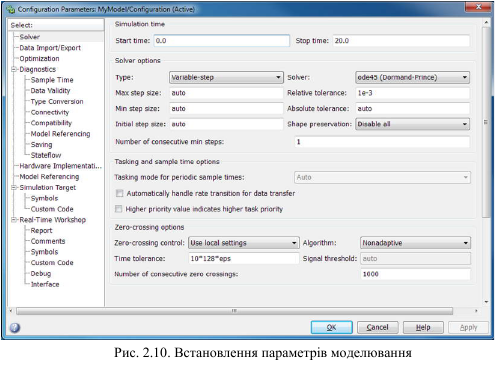This screenshot has height=371, width=496.
Task: Open the Solver ode45 dropdown
Action: coord(412,77)
